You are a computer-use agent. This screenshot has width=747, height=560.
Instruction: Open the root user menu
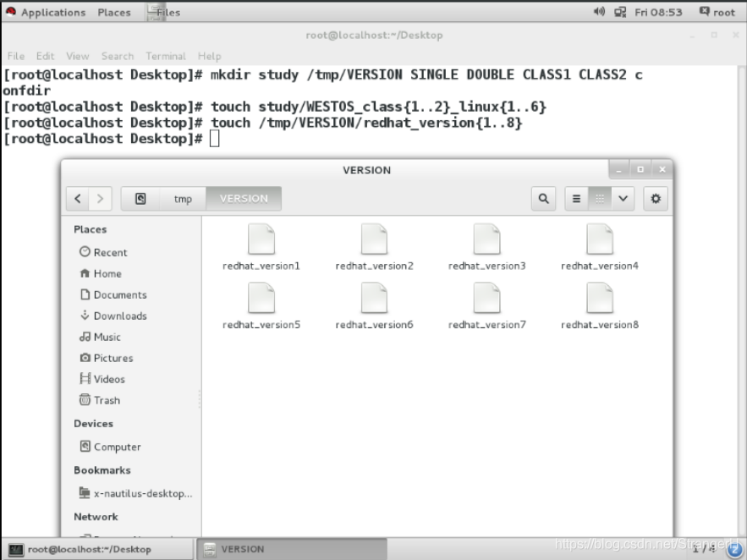pyautogui.click(x=717, y=13)
